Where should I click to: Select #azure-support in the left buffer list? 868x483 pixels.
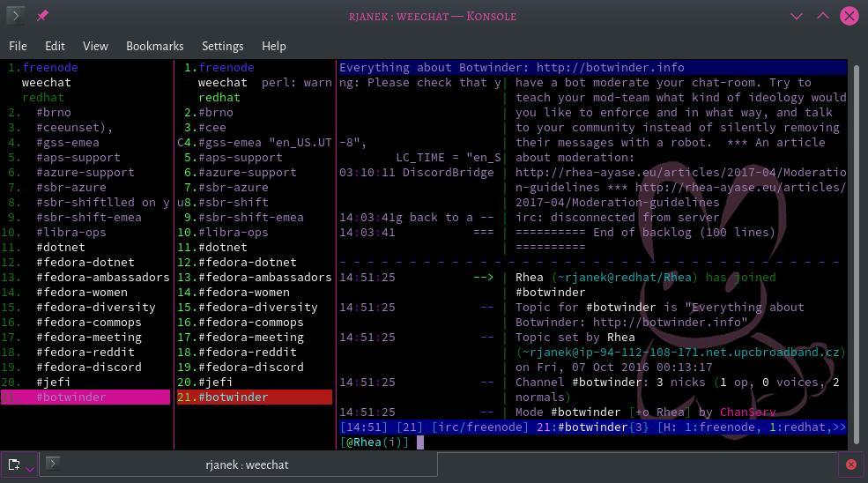tap(85, 172)
